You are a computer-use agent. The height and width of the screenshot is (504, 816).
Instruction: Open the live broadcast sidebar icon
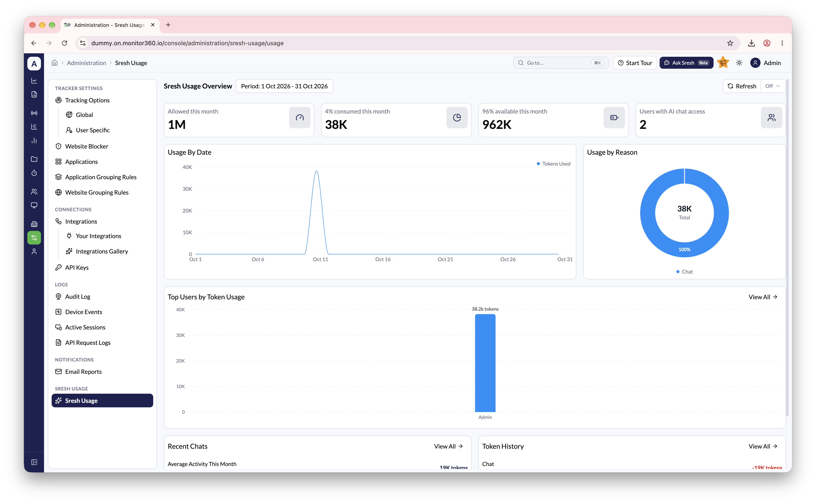(34, 113)
